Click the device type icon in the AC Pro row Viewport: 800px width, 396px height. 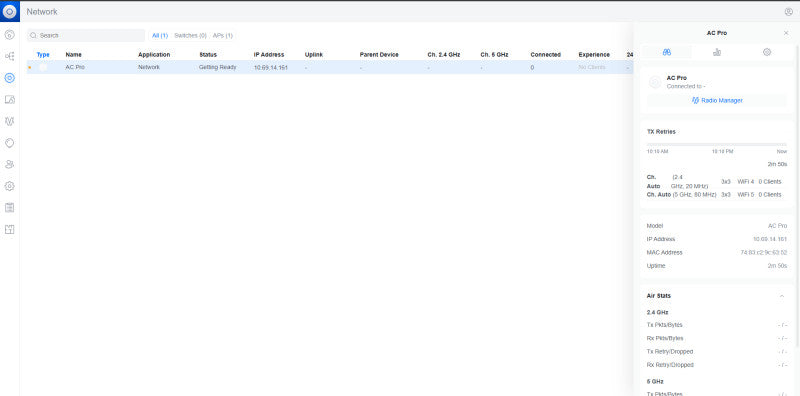43,67
